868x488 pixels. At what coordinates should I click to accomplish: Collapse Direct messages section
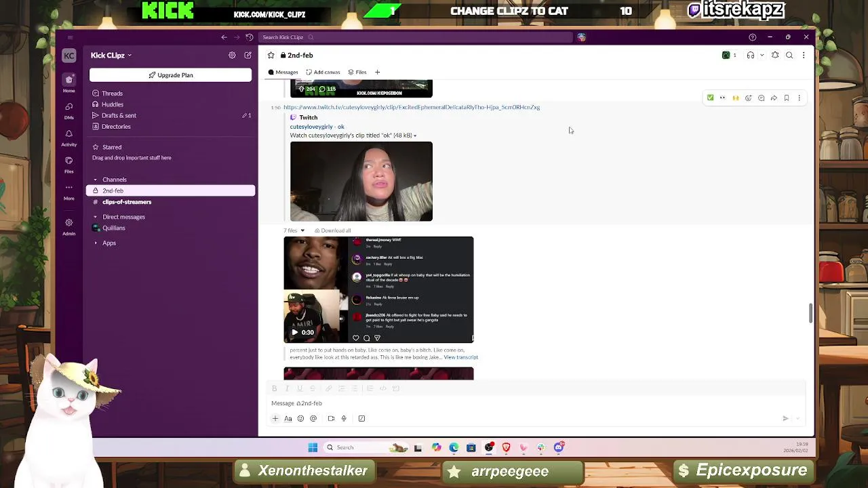[x=95, y=217]
